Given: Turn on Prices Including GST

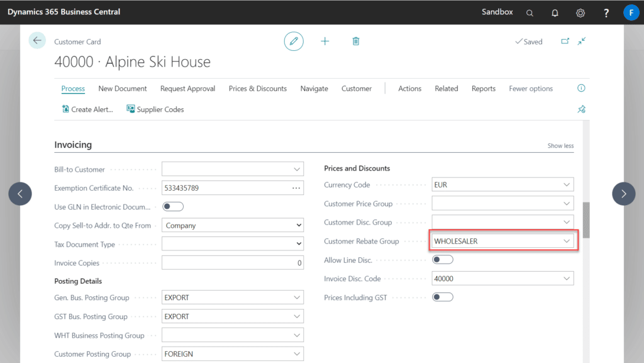Looking at the screenshot, I should 442,296.
